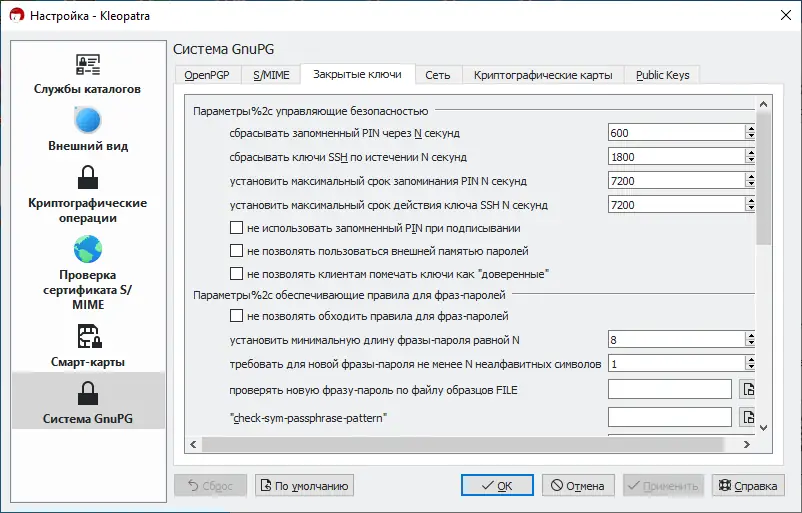Select the Система GnuPG sidebar icon
The height and width of the screenshot is (513, 802).
coord(88,392)
